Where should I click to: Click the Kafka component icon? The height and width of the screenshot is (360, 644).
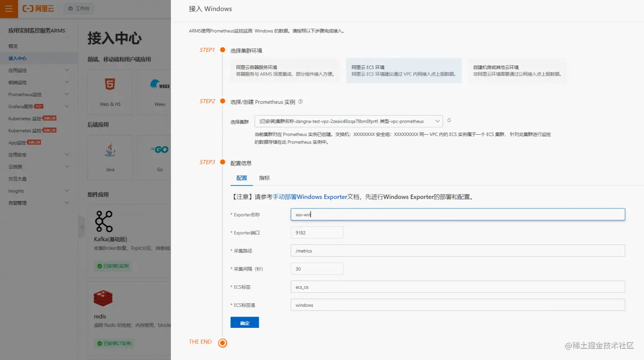[104, 221]
